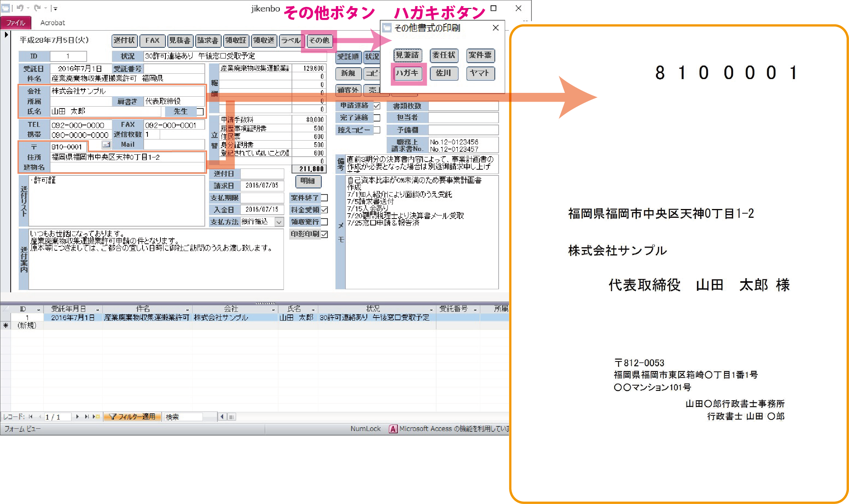Screen dimensions: 849x504
Task: Go to first record navigation icon
Action: point(31,416)
